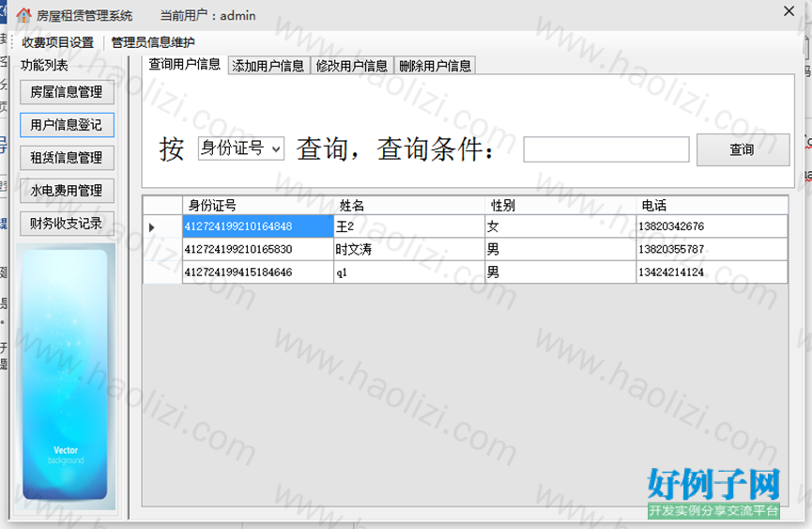Switch to the 添加用户信息 tab
812x529 pixels.
click(268, 66)
